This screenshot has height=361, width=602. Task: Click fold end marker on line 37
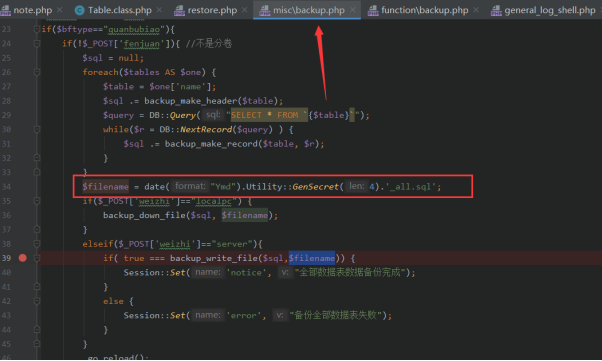(37, 229)
